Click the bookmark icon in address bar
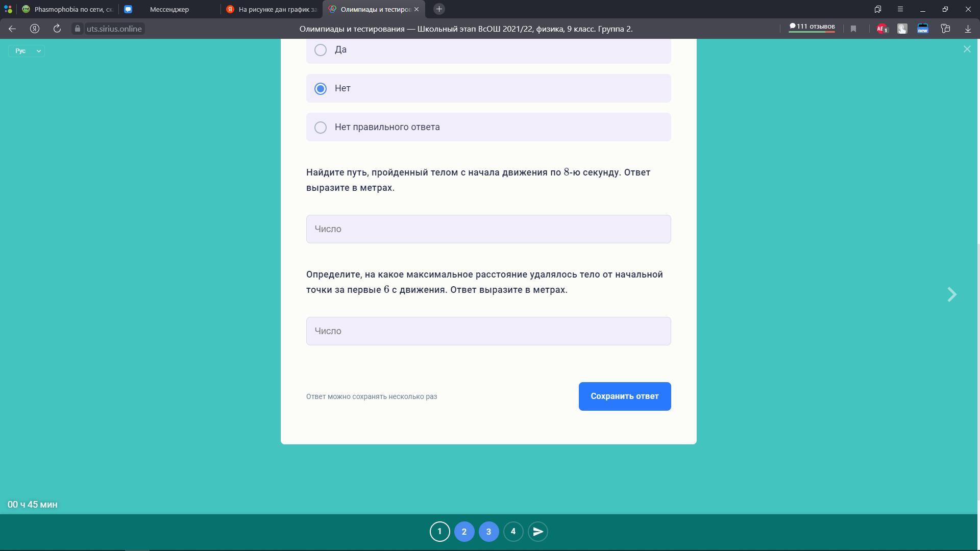Viewport: 980px width, 551px height. click(x=853, y=29)
